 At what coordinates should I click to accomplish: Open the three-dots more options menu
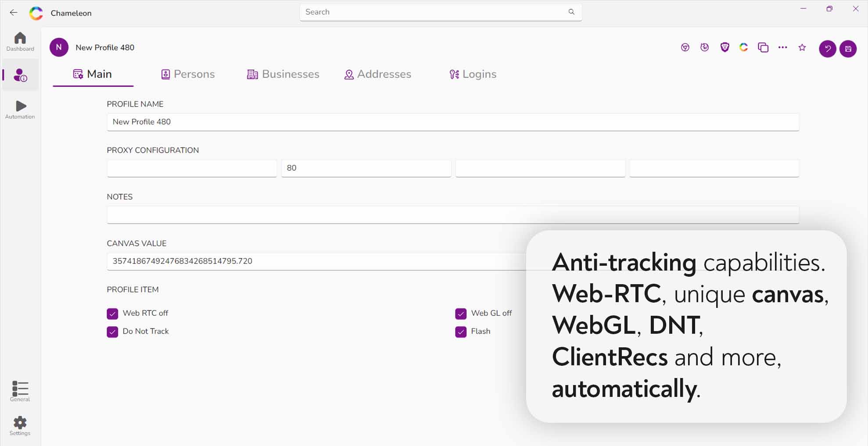tap(783, 47)
